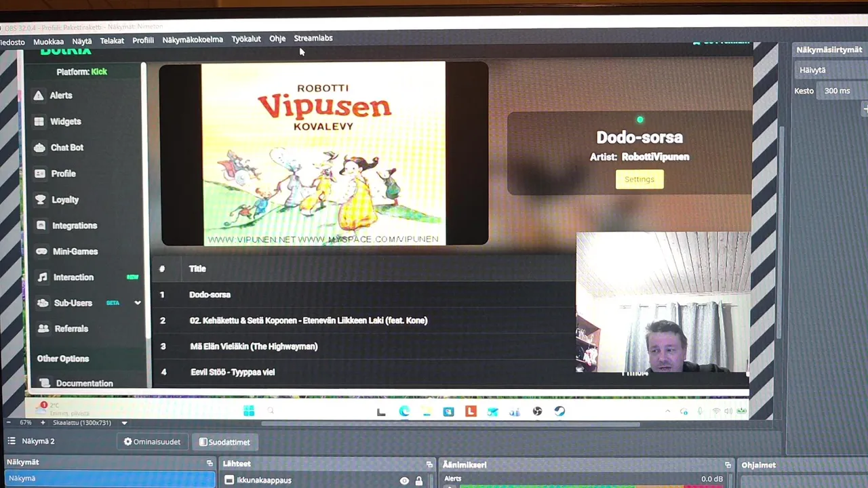The width and height of the screenshot is (868, 488).
Task: Click the horizontal preview scrollbar
Action: click(450, 425)
